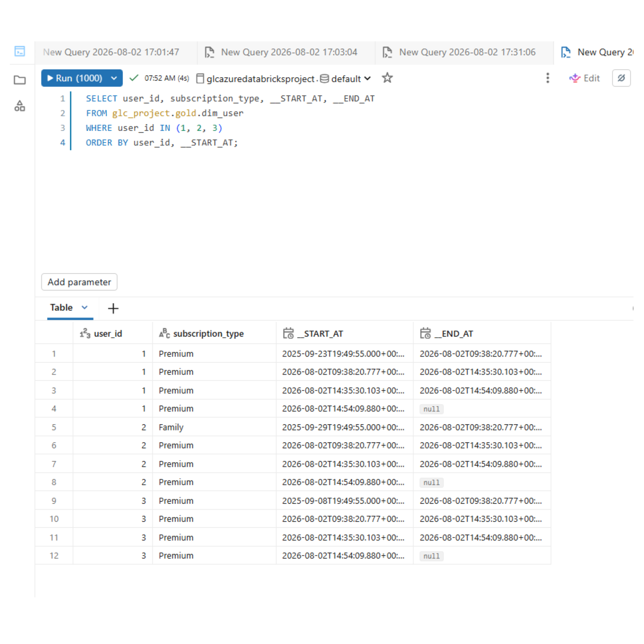The width and height of the screenshot is (644, 644).
Task: Select row number 10 in results
Action: tap(54, 519)
